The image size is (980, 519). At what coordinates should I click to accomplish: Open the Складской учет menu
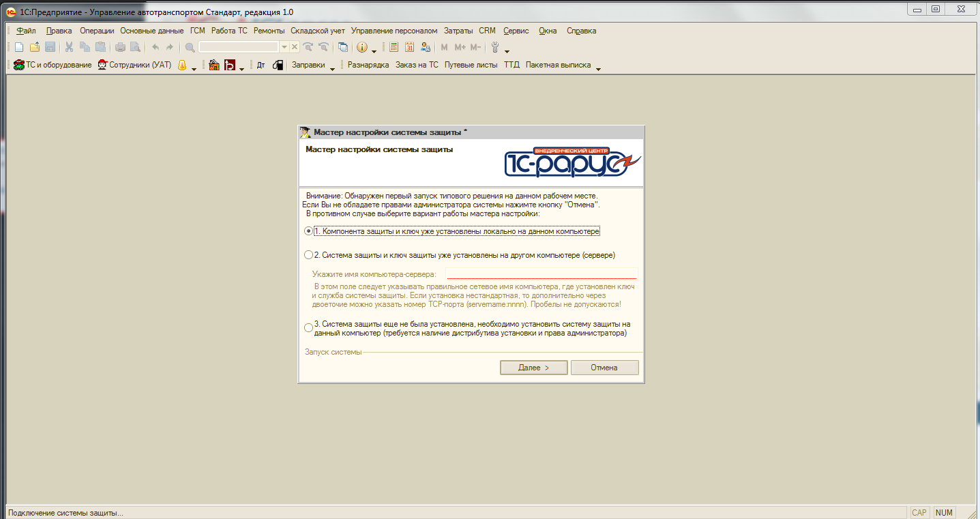coord(317,31)
